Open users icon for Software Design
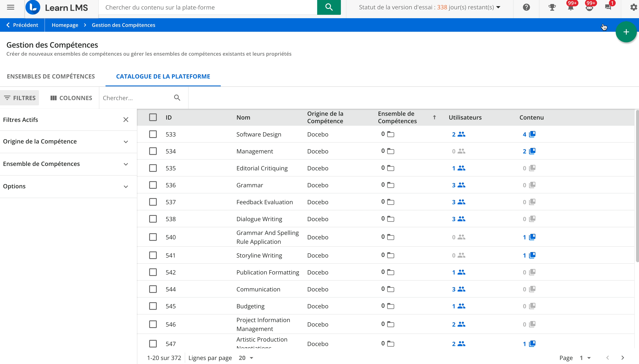 tap(461, 134)
